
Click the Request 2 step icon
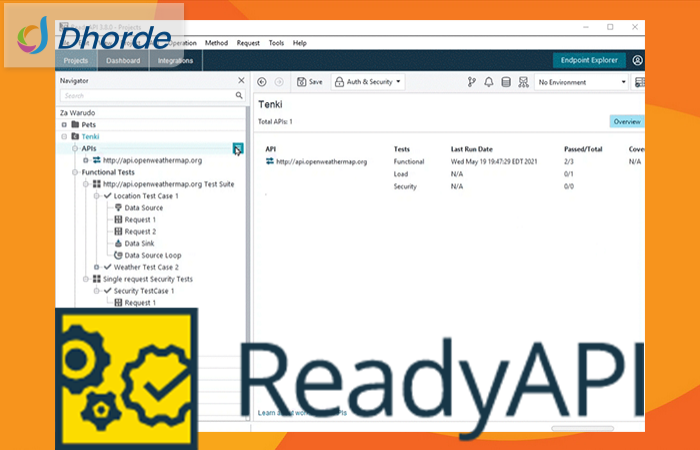(118, 231)
